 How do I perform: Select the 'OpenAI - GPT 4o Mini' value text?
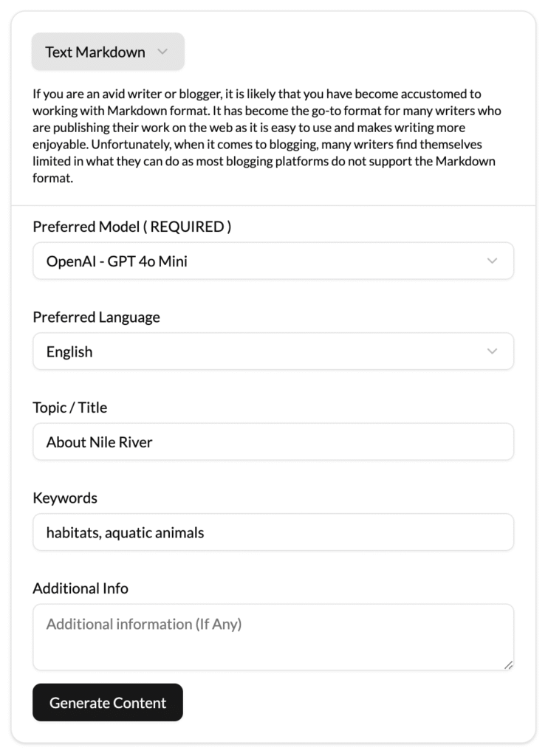(117, 261)
